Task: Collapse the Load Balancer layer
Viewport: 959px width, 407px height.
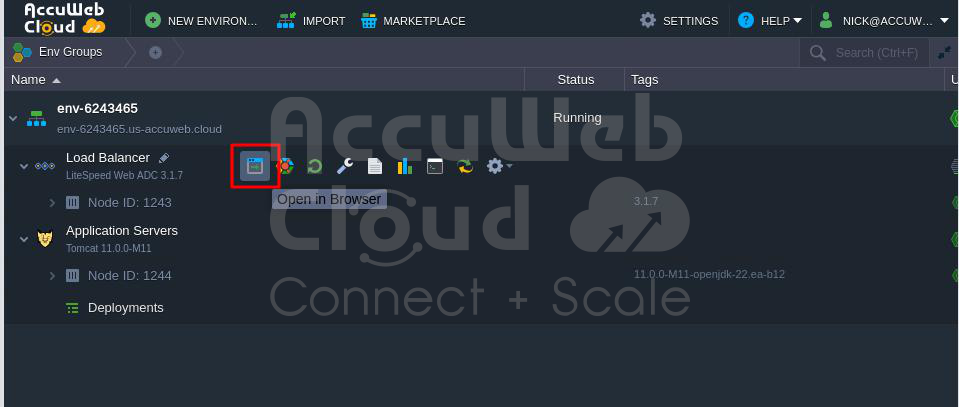Action: [x=24, y=166]
